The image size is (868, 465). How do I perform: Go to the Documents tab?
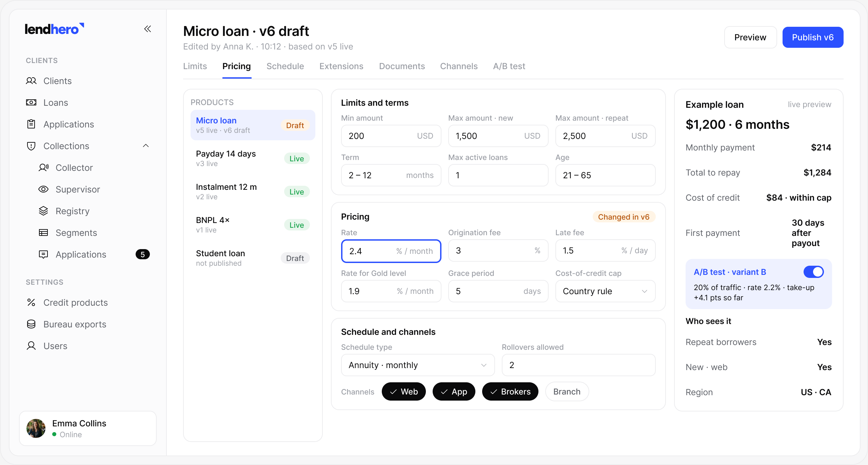coord(402,66)
